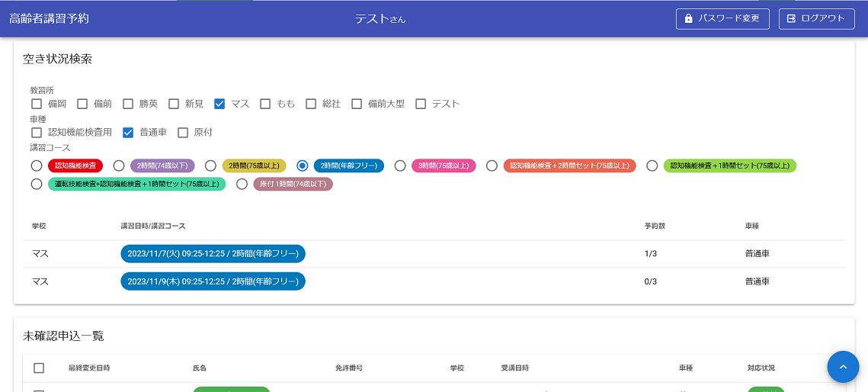
Task: Click the 受講日時 column header
Action: pyautogui.click(x=514, y=368)
